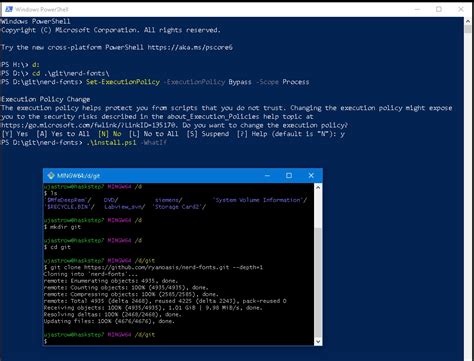The height and width of the screenshot is (361, 474).
Task: Click the Git Bash vertical scrollbar thumb
Action: click(318, 283)
